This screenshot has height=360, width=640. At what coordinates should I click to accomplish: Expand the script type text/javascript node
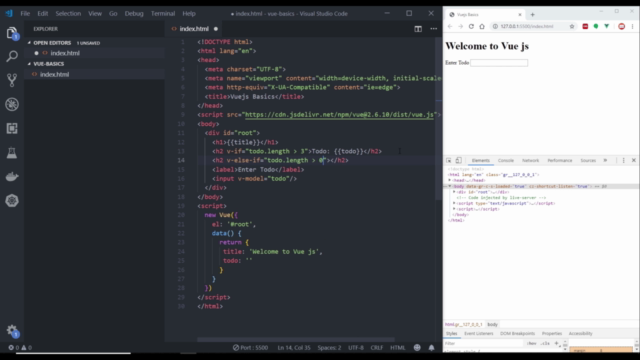[x=454, y=203]
